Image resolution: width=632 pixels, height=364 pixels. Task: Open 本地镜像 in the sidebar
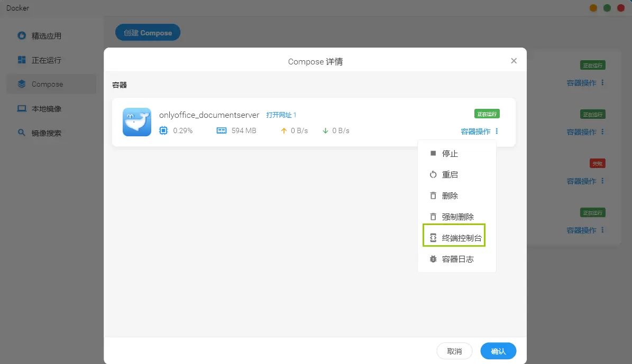pyautogui.click(x=46, y=109)
